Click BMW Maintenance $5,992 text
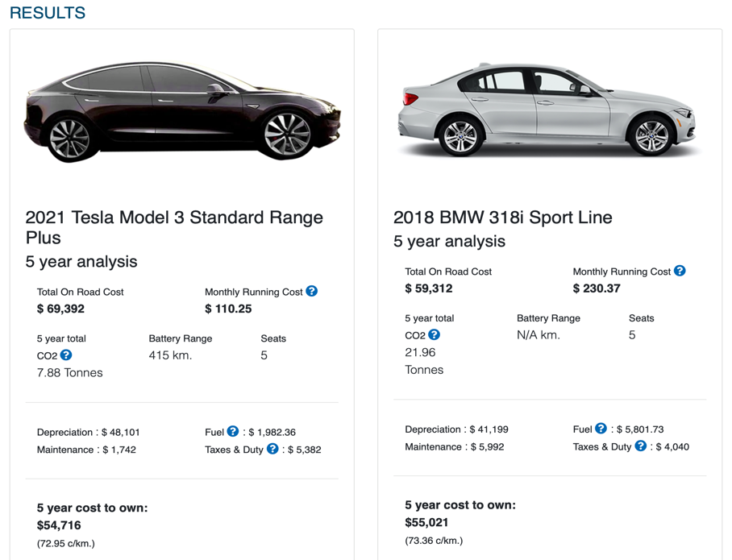Screen dimensions: 732x560 (454, 446)
